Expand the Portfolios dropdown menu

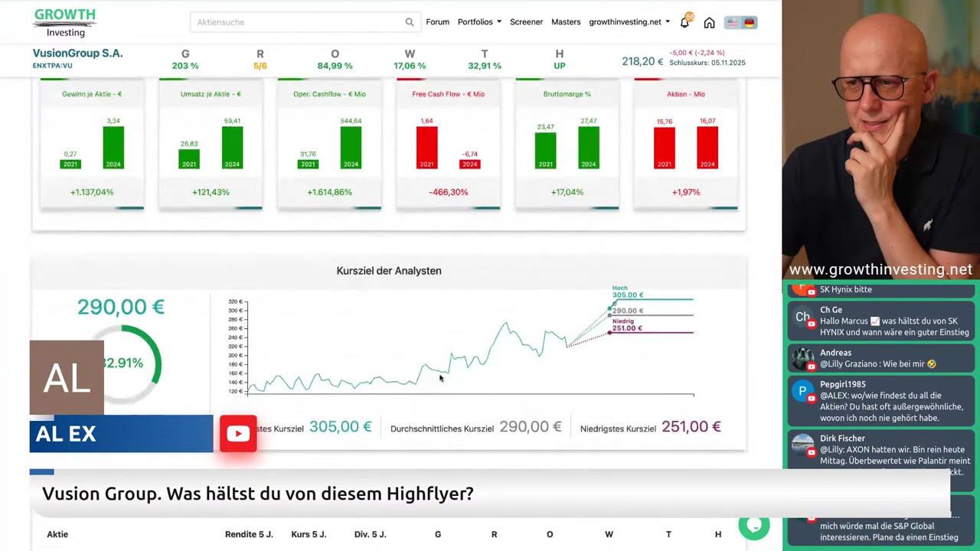(479, 22)
